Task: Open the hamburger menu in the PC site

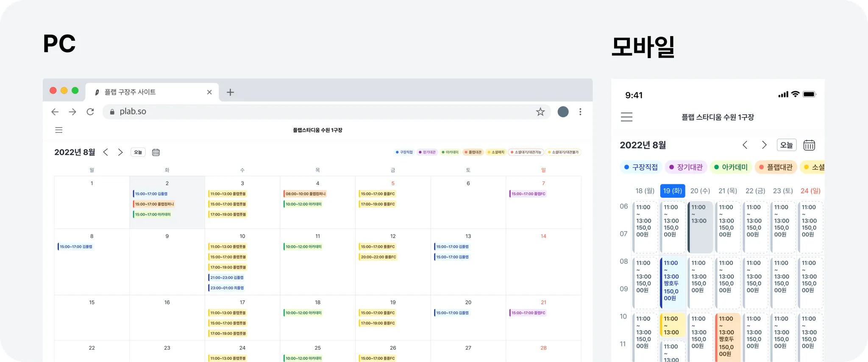Action: point(59,130)
